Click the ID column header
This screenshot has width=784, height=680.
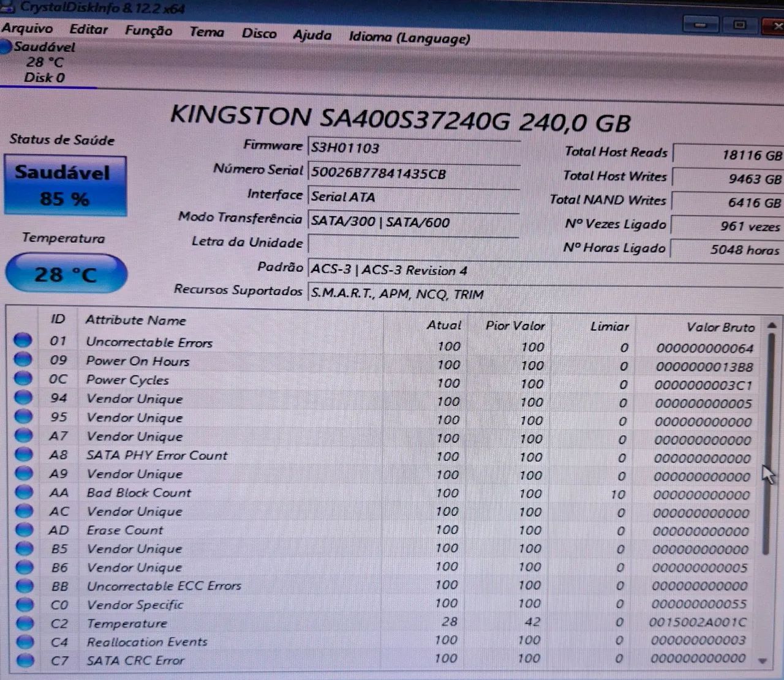pyautogui.click(x=58, y=319)
